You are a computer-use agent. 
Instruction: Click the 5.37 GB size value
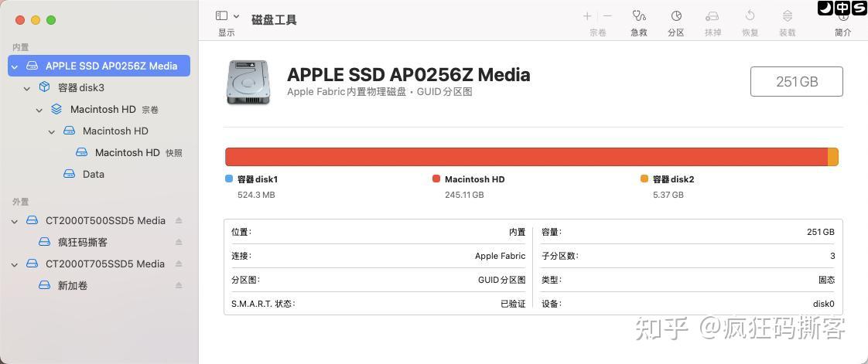[668, 195]
